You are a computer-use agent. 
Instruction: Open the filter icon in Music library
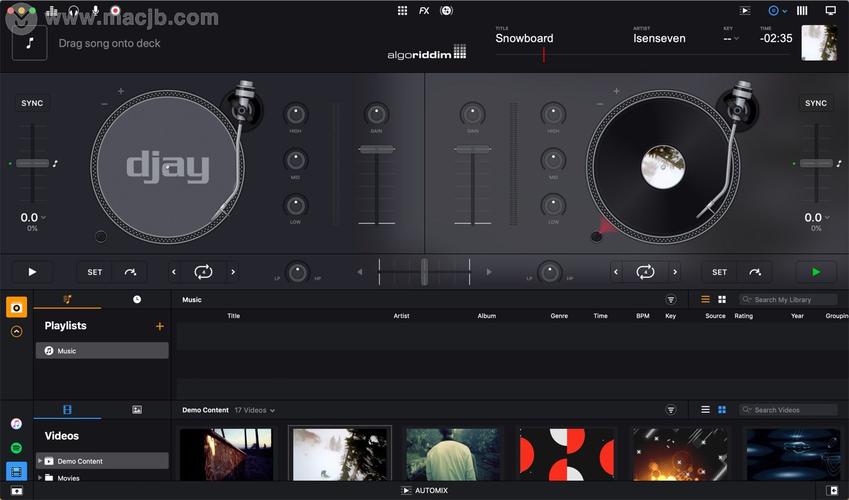click(670, 300)
